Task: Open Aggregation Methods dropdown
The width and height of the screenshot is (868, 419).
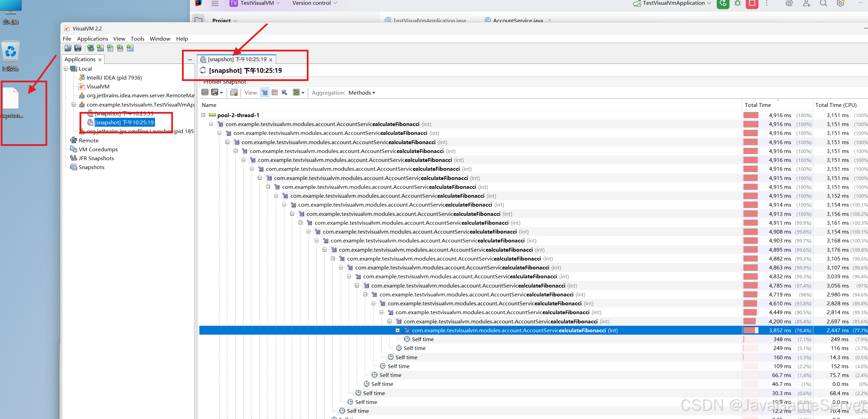Action: pyautogui.click(x=361, y=93)
